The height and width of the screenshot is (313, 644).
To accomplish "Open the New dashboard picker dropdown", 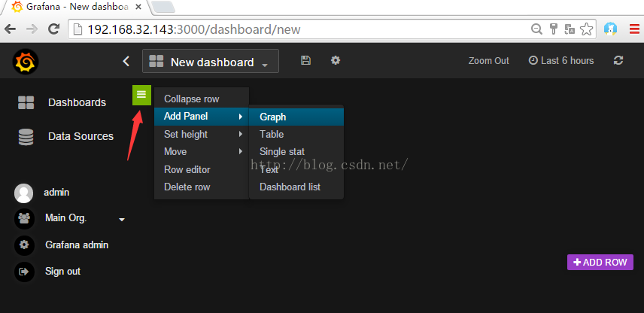I will coord(211,61).
